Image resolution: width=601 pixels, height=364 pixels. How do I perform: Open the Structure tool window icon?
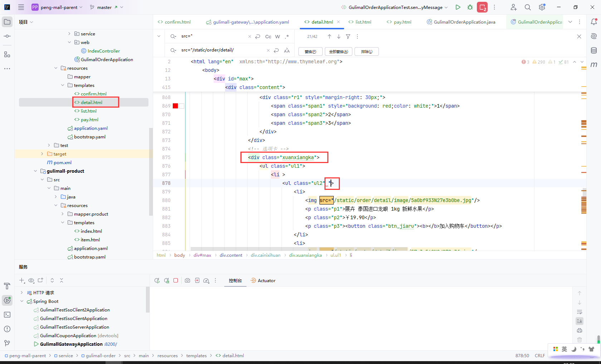tap(7, 54)
